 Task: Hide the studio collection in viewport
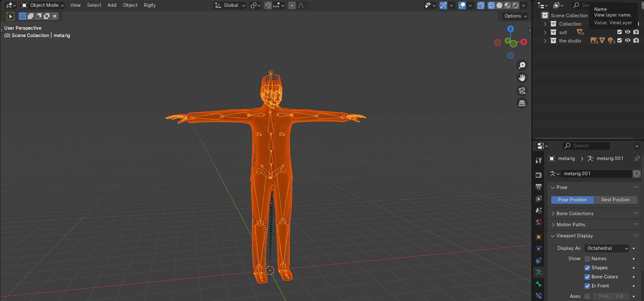628,40
